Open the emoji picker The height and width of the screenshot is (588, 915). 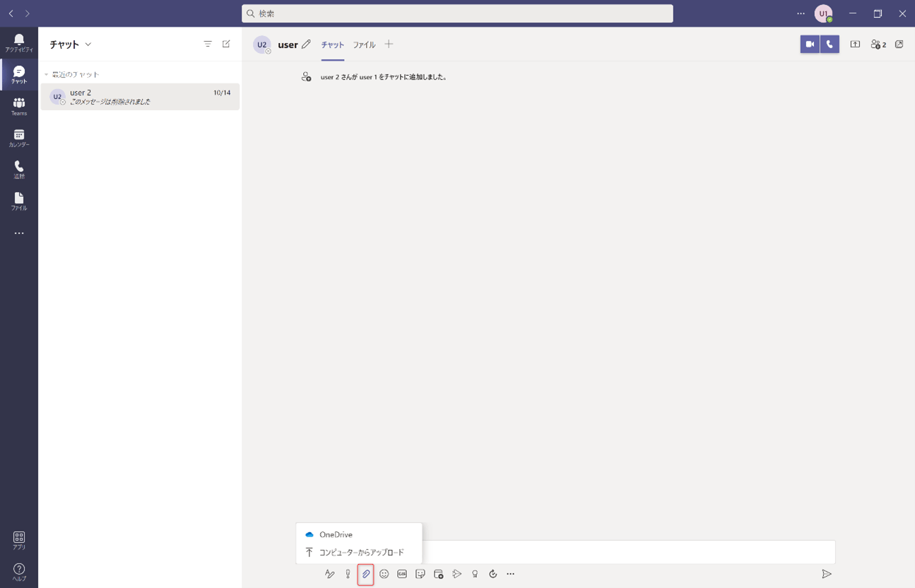pos(384,574)
